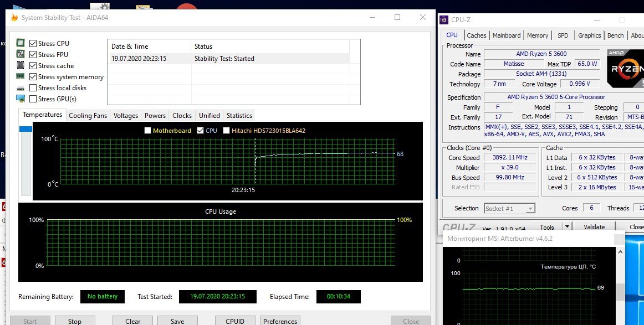Click the Validate button in CPU-Z
Image resolution: width=644 pixels, height=325 pixels.
[594, 227]
